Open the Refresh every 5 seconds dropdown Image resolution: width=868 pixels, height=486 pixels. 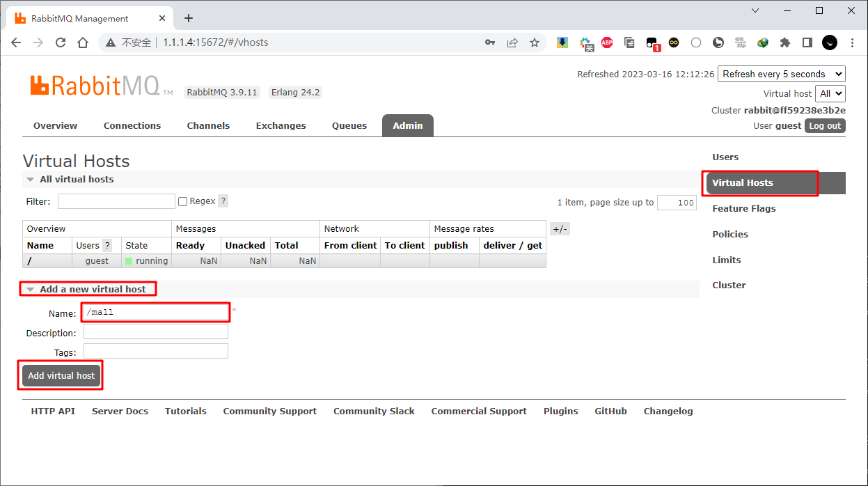pos(781,74)
